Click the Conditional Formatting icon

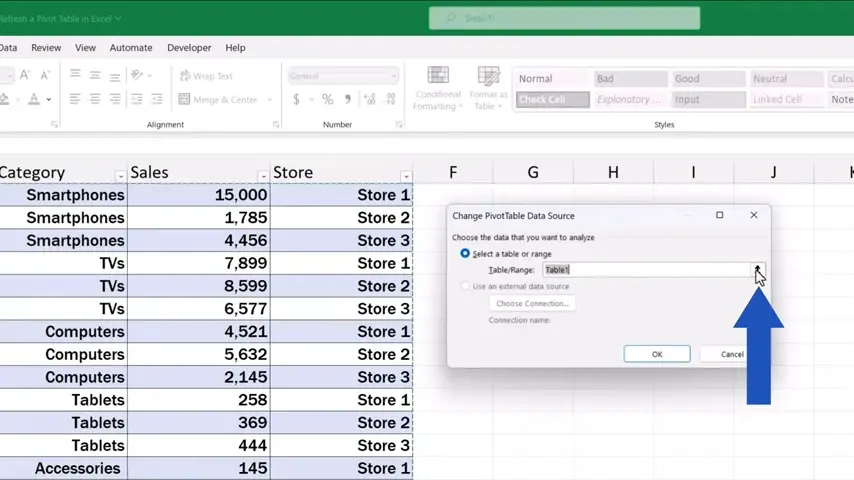point(437,88)
